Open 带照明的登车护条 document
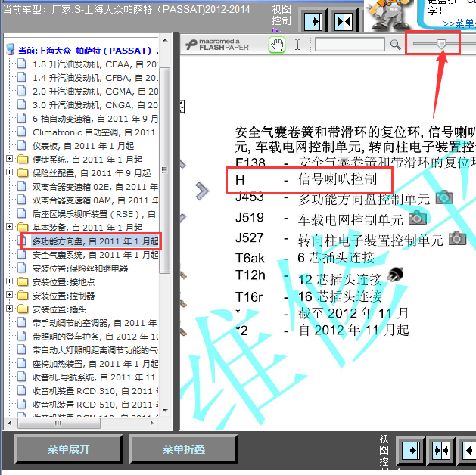 (95, 337)
